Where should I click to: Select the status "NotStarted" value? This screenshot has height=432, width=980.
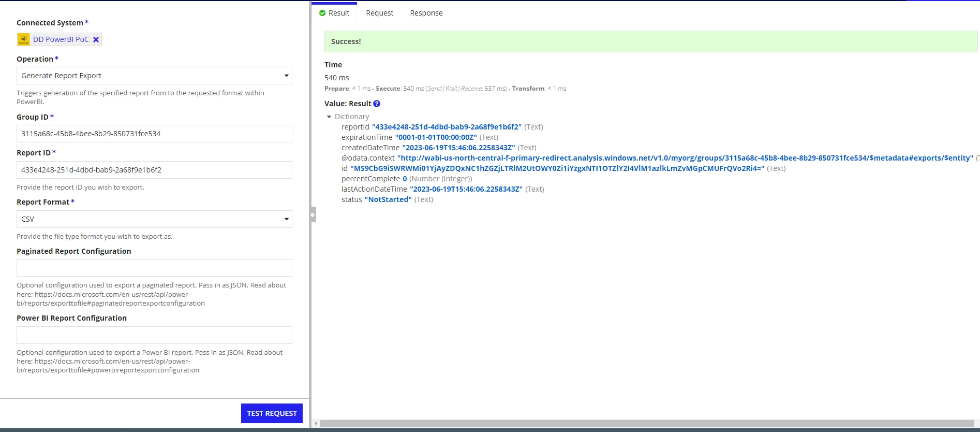(388, 199)
